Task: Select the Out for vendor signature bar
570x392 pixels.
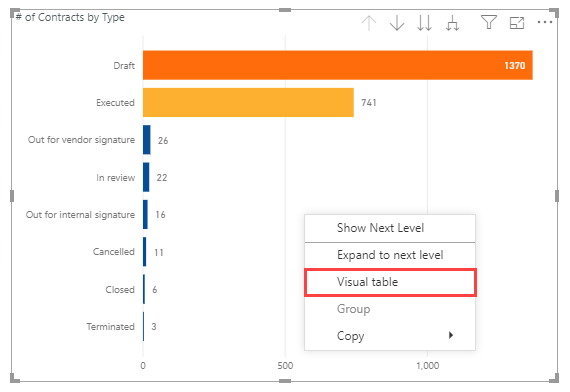Action: (146, 140)
